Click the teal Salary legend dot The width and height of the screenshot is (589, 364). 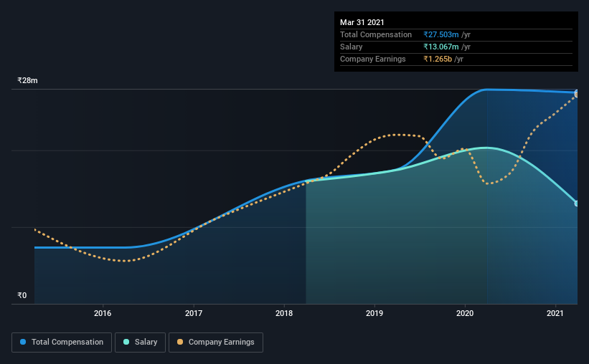tap(126, 342)
